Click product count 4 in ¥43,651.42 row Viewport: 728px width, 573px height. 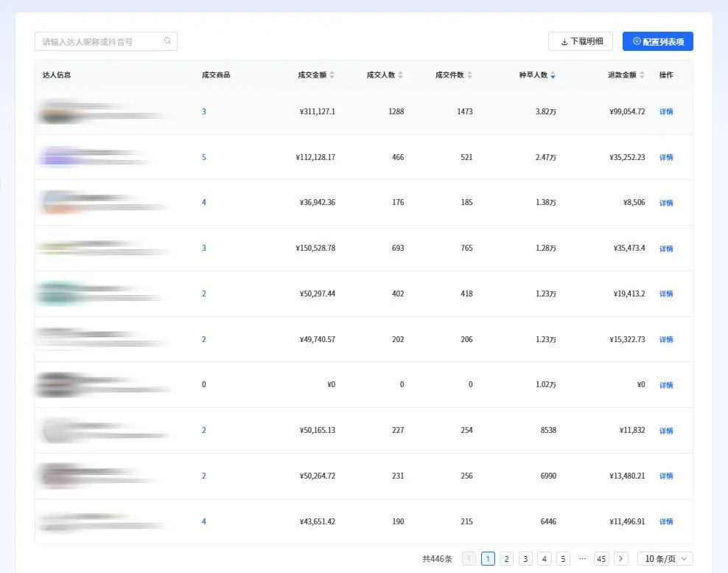coord(204,521)
